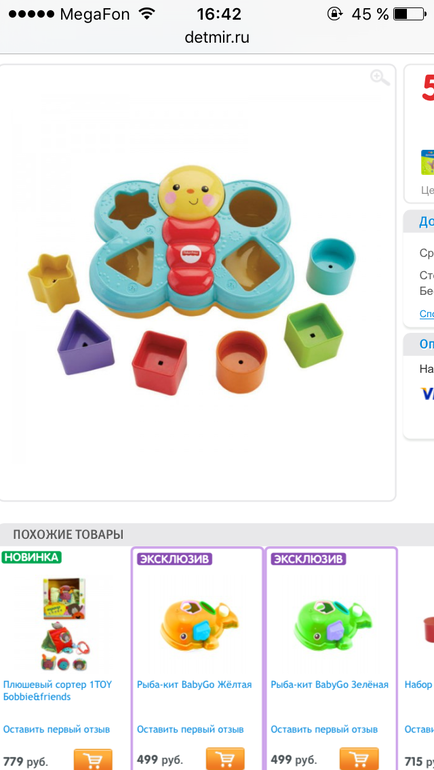The height and width of the screenshot is (770, 434).
Task: Tap the battery indicator icon
Action: tap(409, 14)
